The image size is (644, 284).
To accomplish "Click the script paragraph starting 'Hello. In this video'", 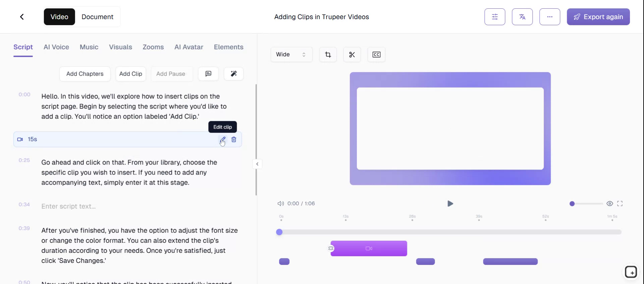I will tap(134, 106).
